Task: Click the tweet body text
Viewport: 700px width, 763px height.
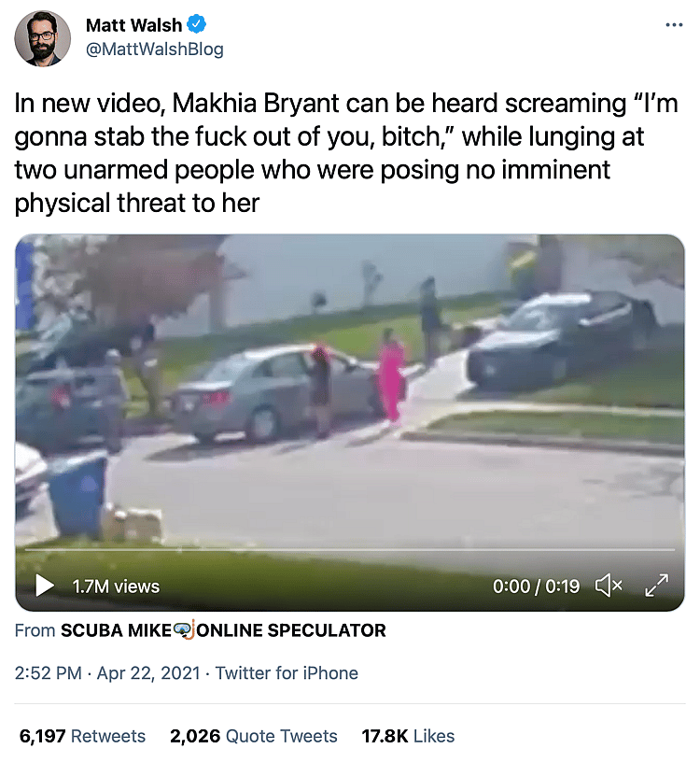Action: click(x=346, y=153)
